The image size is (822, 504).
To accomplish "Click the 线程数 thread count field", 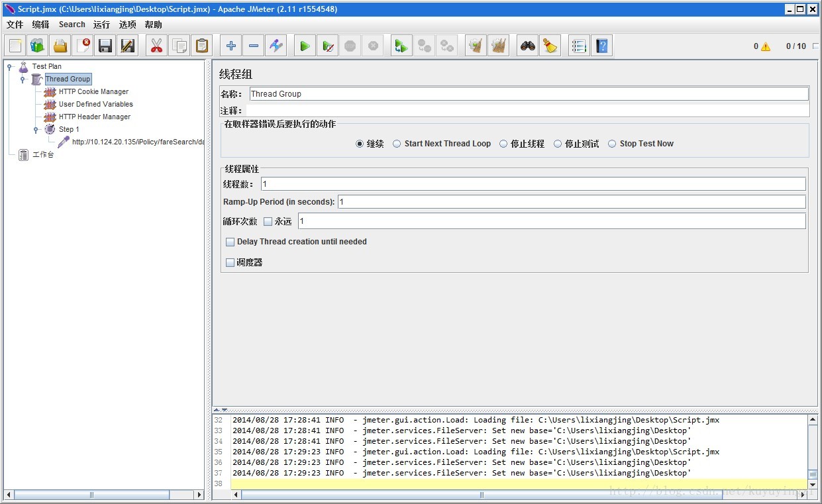I will pos(533,184).
